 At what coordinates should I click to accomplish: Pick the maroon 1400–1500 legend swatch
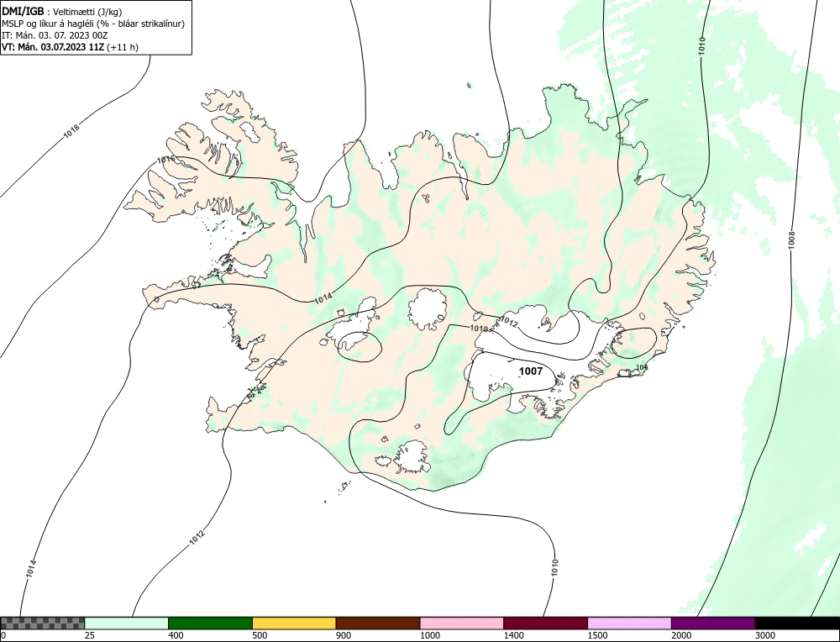pos(545,623)
